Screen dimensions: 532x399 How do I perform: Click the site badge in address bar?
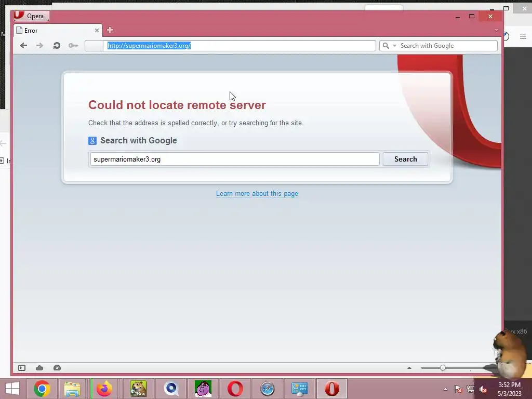pos(94,46)
